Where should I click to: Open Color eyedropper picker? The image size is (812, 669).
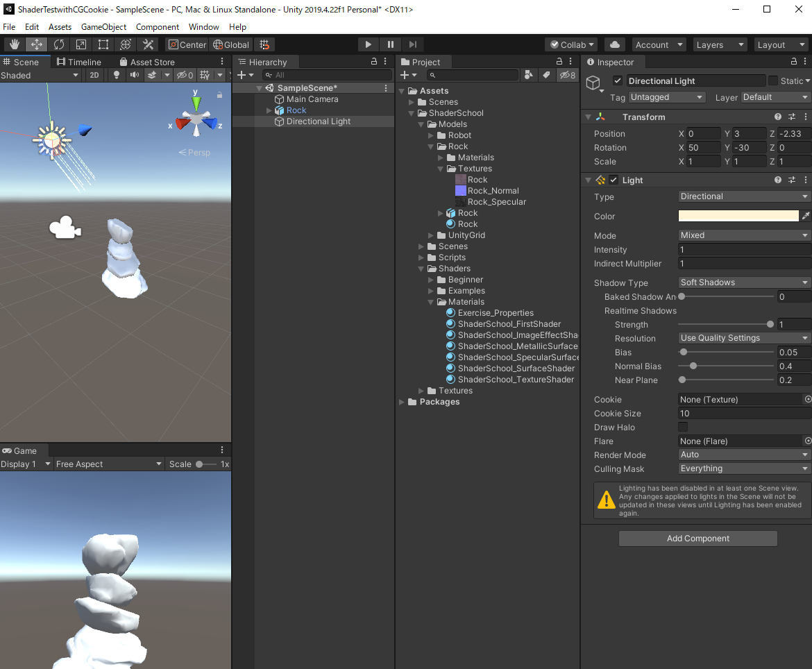click(x=806, y=216)
